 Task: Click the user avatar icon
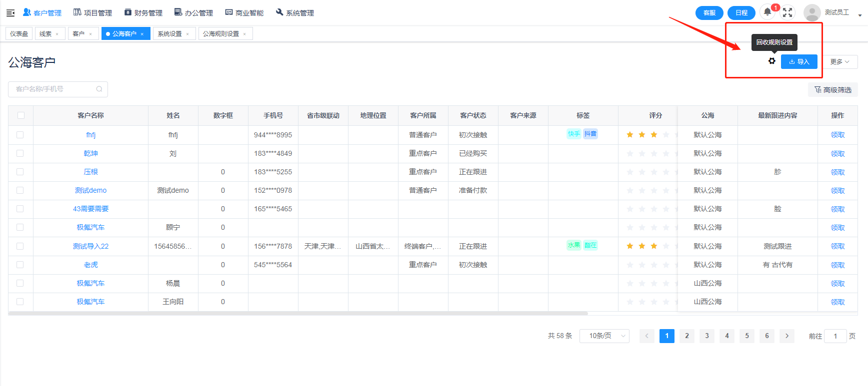[x=811, y=12]
